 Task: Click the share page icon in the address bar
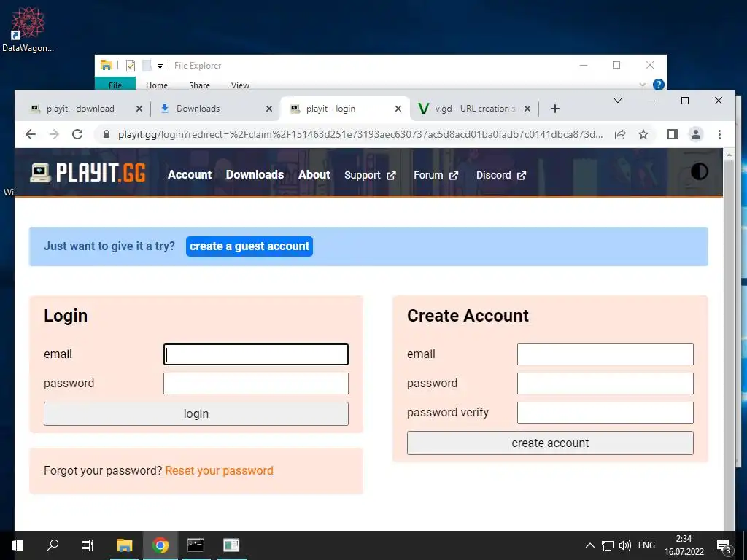(x=620, y=134)
